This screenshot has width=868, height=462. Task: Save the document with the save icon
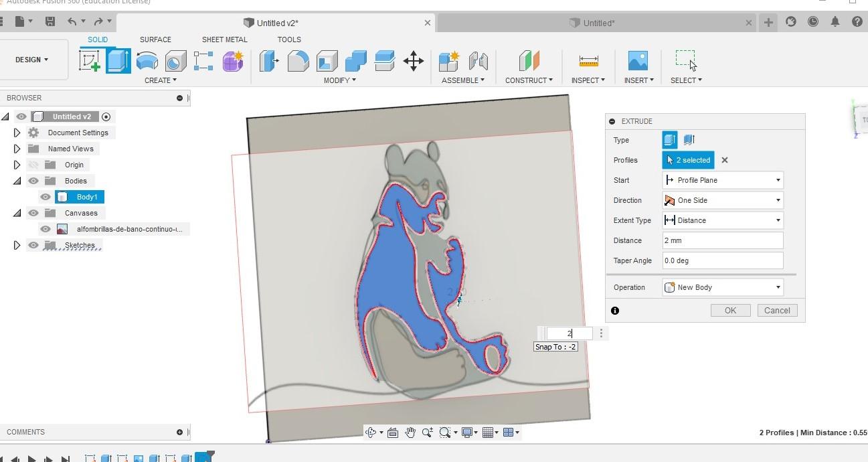coord(50,22)
